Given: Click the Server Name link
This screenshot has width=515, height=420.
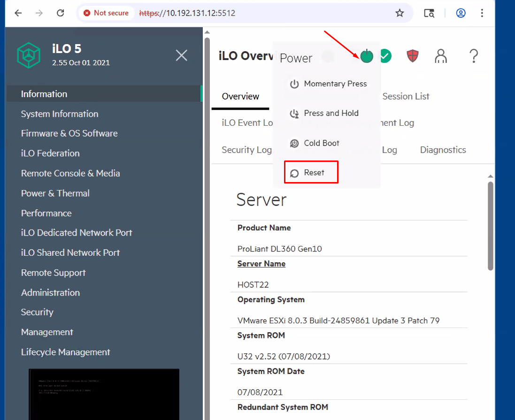Looking at the screenshot, I should point(261,264).
